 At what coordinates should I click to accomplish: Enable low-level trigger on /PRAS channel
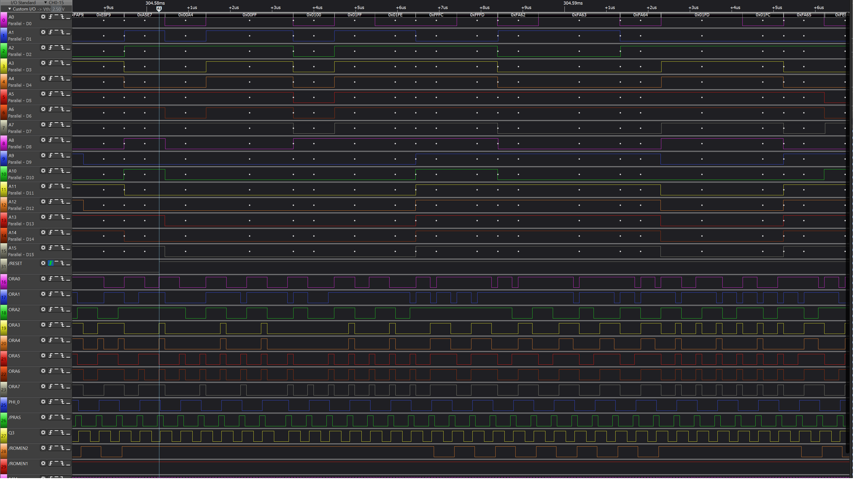(x=68, y=417)
